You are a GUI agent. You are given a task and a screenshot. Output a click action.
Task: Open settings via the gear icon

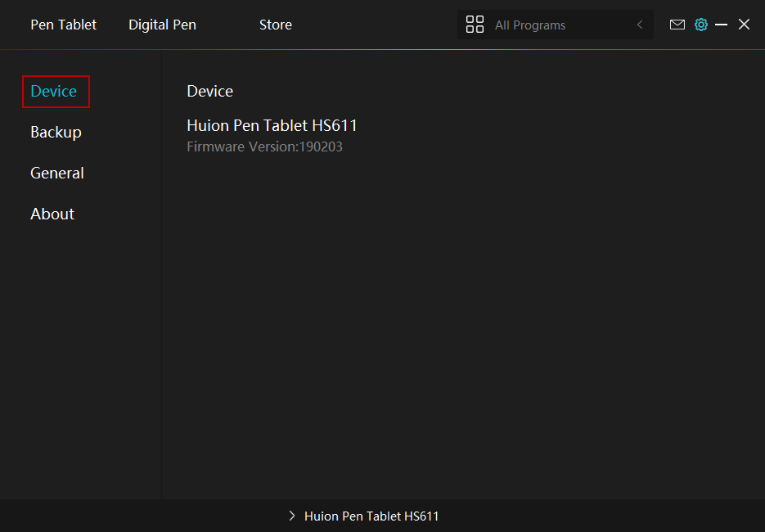(700, 25)
